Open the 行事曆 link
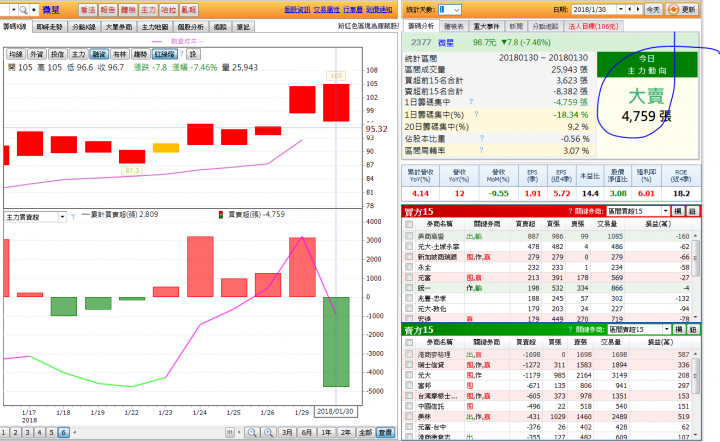This screenshot has width=720, height=442. pos(353,10)
